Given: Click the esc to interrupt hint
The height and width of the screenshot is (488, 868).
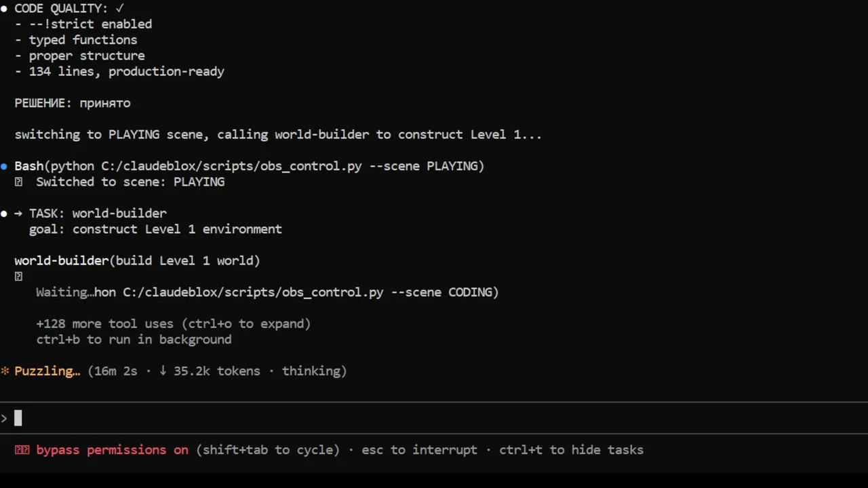Looking at the screenshot, I should coord(419,450).
